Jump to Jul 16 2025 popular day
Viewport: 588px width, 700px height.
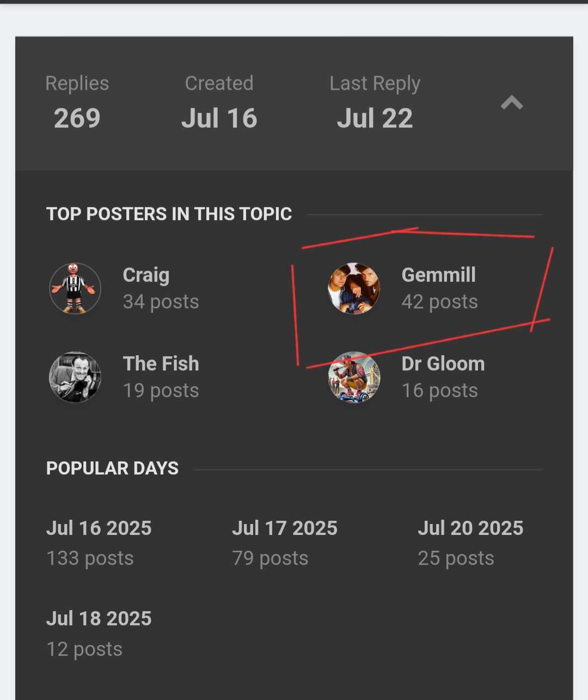[x=99, y=528]
